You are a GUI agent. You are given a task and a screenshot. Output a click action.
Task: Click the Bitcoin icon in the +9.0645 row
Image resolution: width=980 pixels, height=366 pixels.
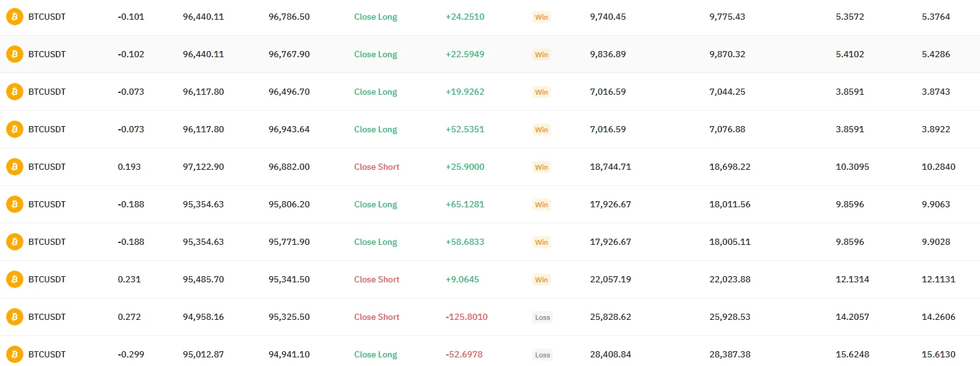[x=14, y=279]
